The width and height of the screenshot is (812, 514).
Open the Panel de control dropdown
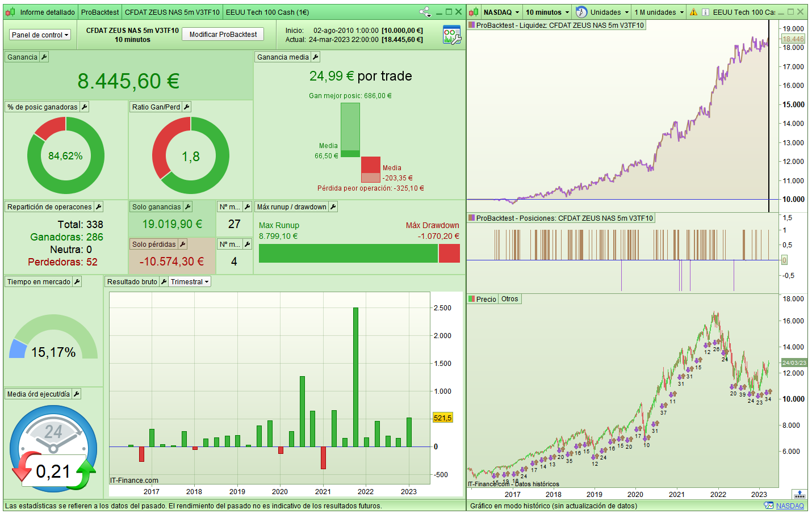click(x=40, y=35)
